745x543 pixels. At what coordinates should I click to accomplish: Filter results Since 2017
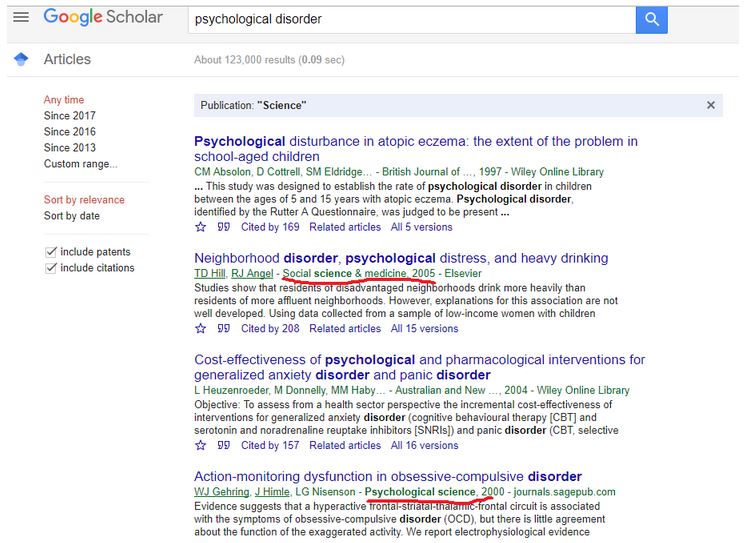pyautogui.click(x=69, y=116)
